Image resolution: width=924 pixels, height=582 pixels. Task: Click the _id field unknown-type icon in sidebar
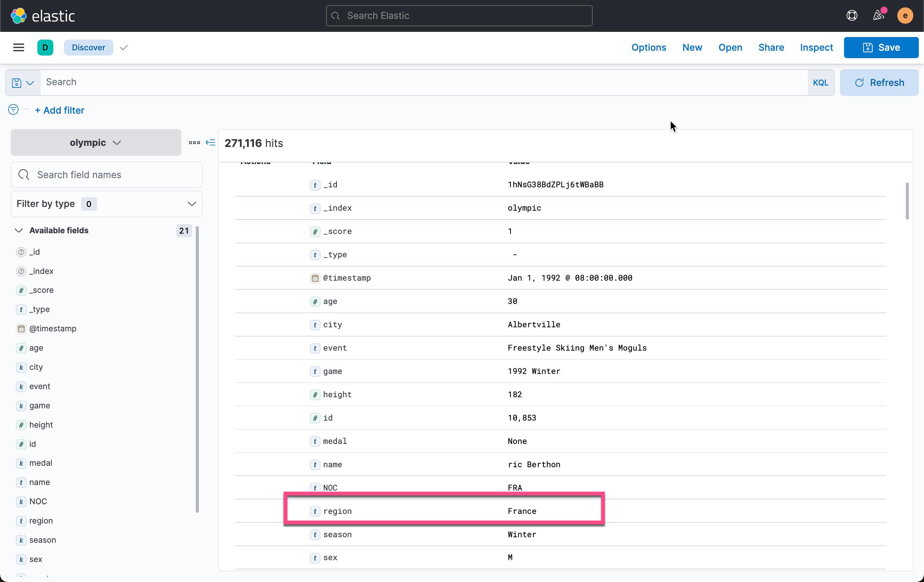(21, 252)
